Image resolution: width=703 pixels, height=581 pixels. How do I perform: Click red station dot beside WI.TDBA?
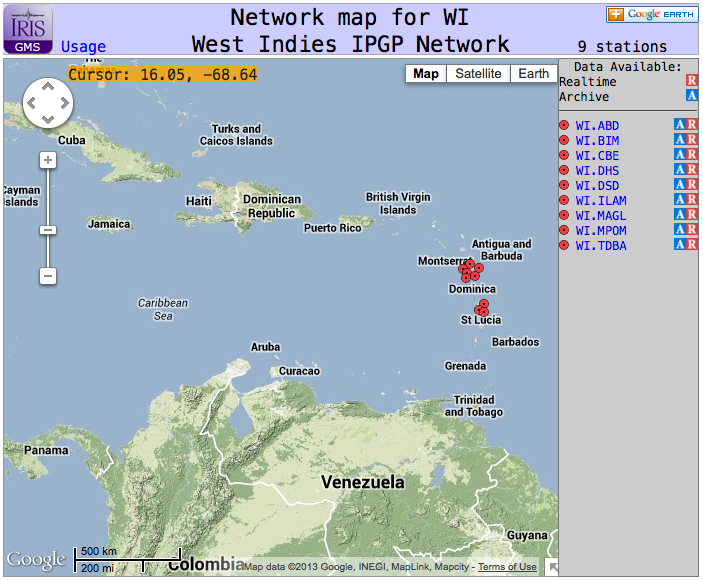564,245
